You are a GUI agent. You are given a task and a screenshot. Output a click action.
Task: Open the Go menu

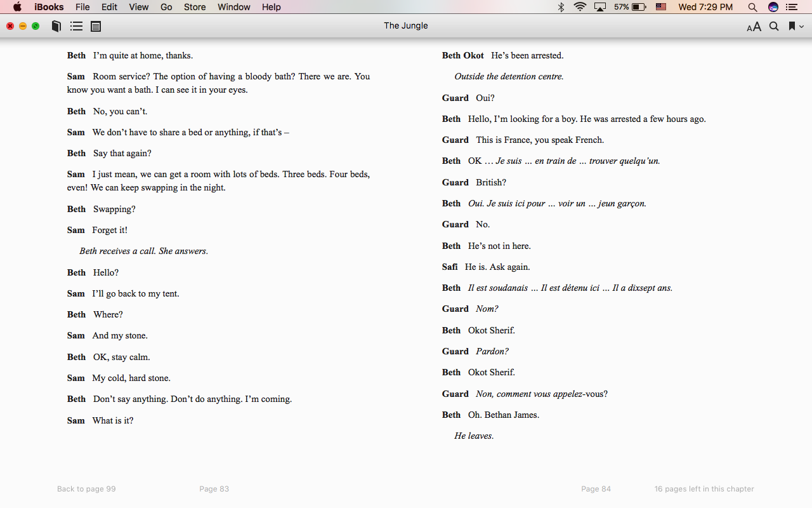click(166, 7)
